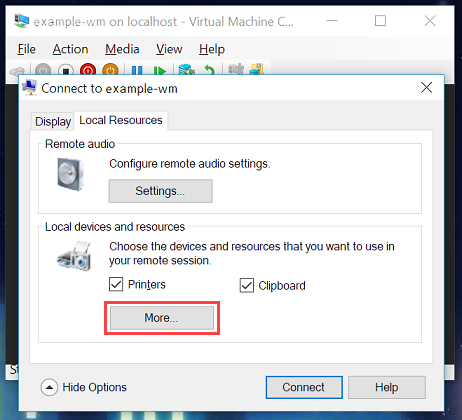The height and width of the screenshot is (420, 462).
Task: Click the green Reset/Resume toolbar icon
Action: pos(160,70)
